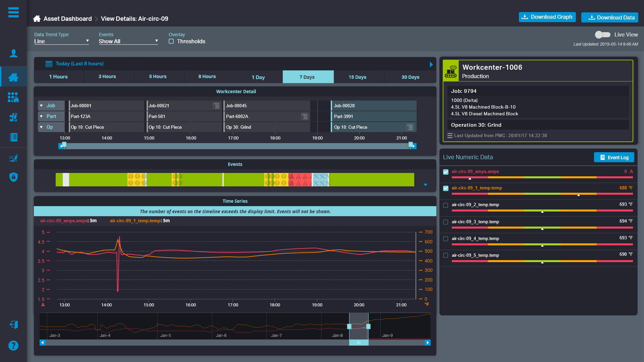Open the help question mark icon
644x362 pixels.
click(x=13, y=346)
